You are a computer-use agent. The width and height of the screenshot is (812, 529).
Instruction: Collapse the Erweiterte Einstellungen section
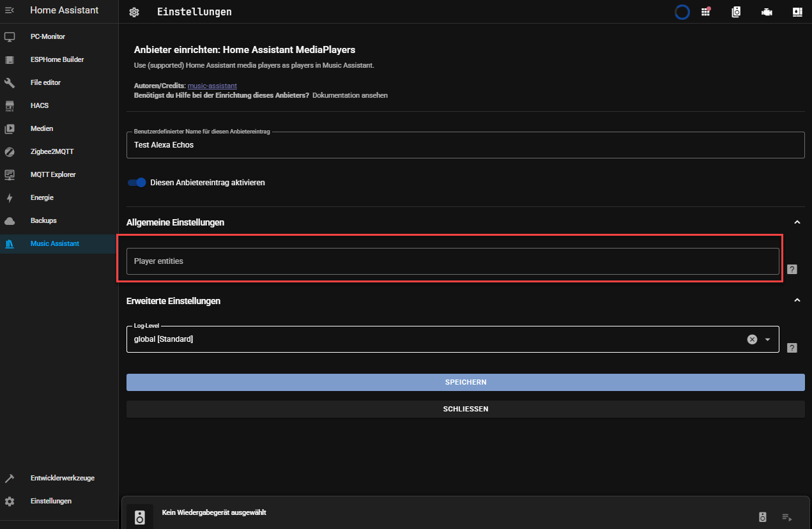[797, 300]
